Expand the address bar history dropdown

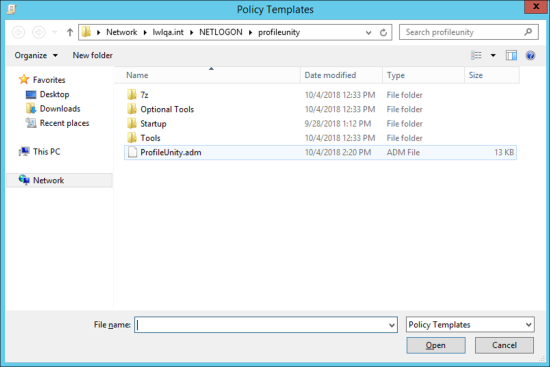[368, 33]
